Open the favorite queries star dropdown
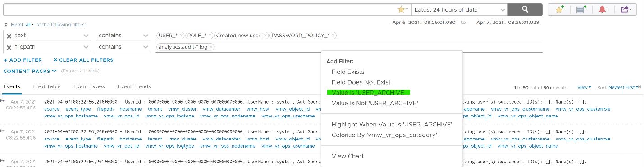 click(403, 9)
